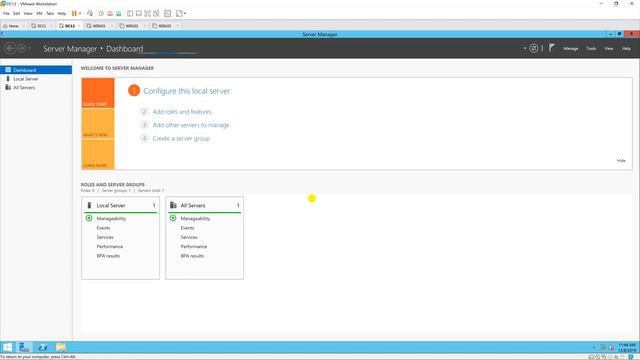Click Configure this local server link
Screen dimensions: 640x360
click(x=187, y=91)
